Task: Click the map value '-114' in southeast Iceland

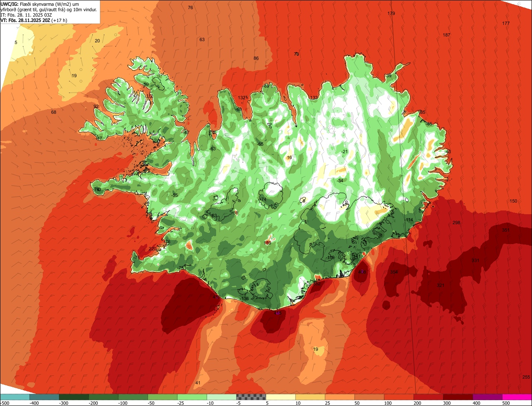Action: pos(409,220)
